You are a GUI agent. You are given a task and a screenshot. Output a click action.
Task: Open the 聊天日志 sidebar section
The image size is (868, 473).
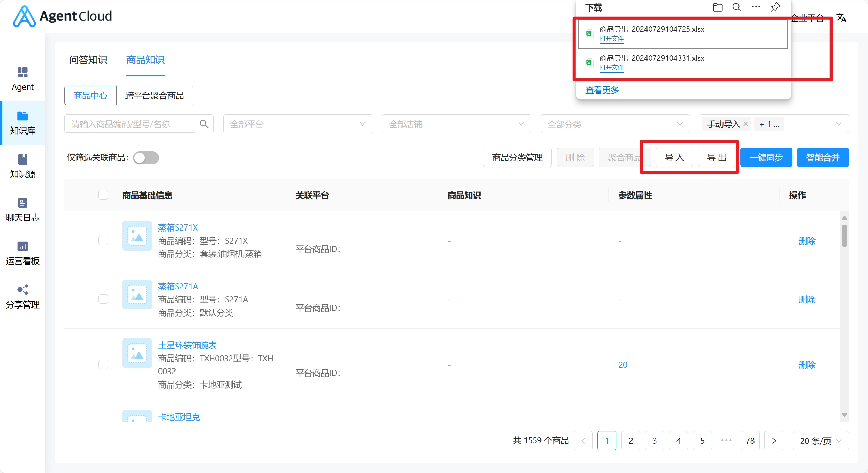tap(22, 210)
